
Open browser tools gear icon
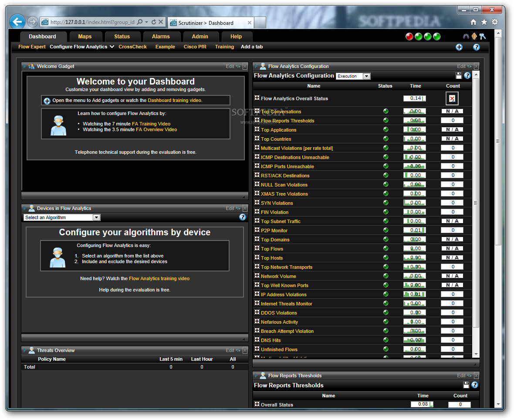[495, 22]
